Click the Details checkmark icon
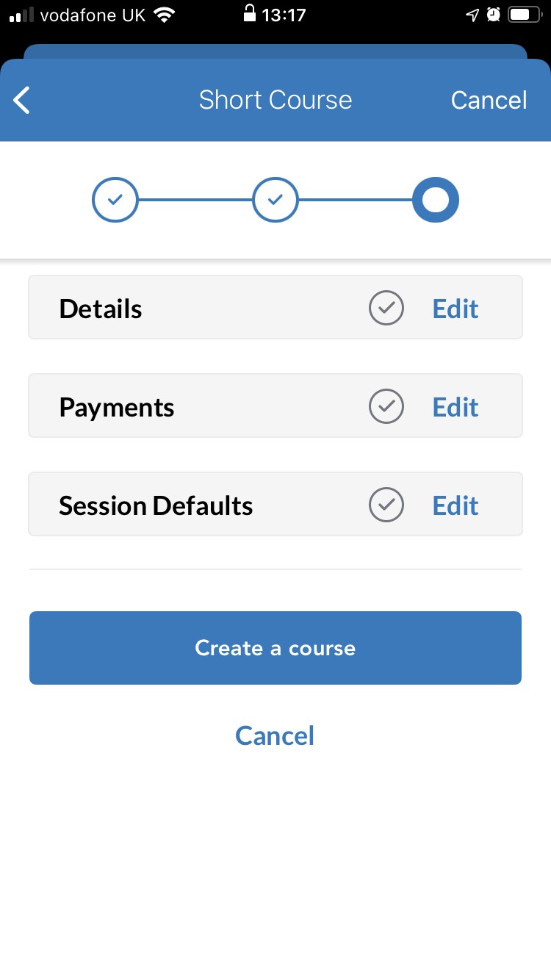Screen dimensions: 551x980 [x=386, y=309]
